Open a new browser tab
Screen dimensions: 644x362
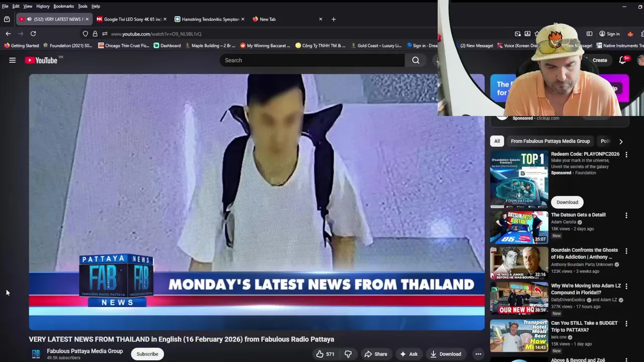coord(333,19)
